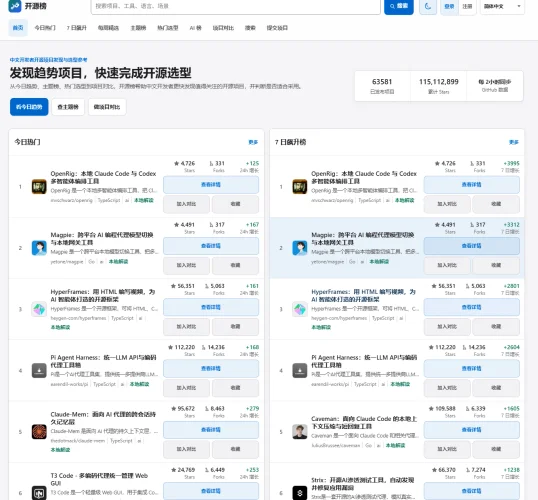The width and height of the screenshot is (538, 500).
Task: Select the 首页 nav tab
Action: click(x=18, y=28)
